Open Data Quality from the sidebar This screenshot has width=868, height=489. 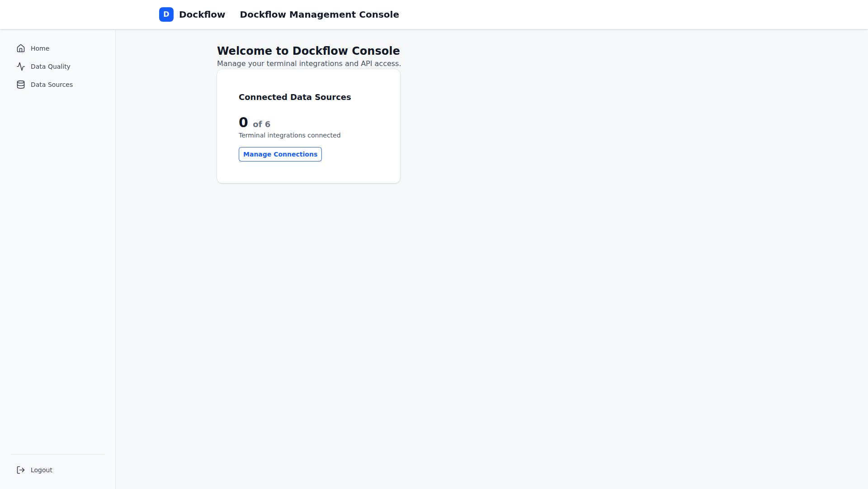(x=50, y=66)
